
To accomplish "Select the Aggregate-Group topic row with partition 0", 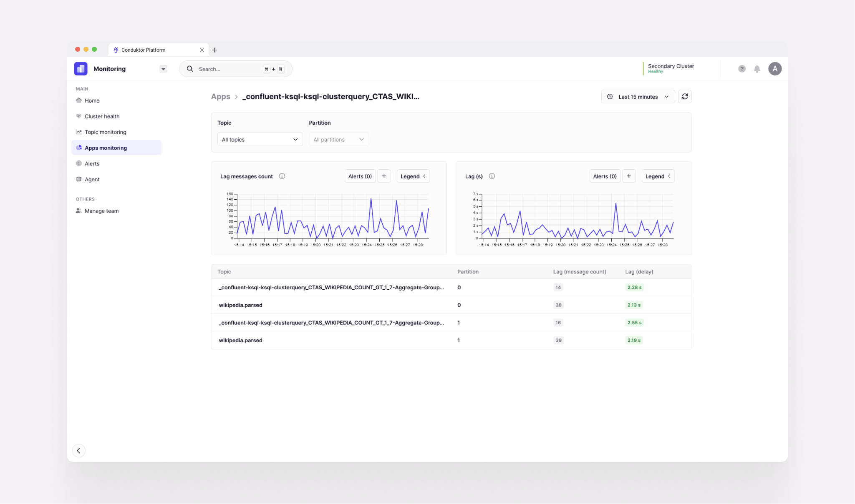I will point(451,287).
